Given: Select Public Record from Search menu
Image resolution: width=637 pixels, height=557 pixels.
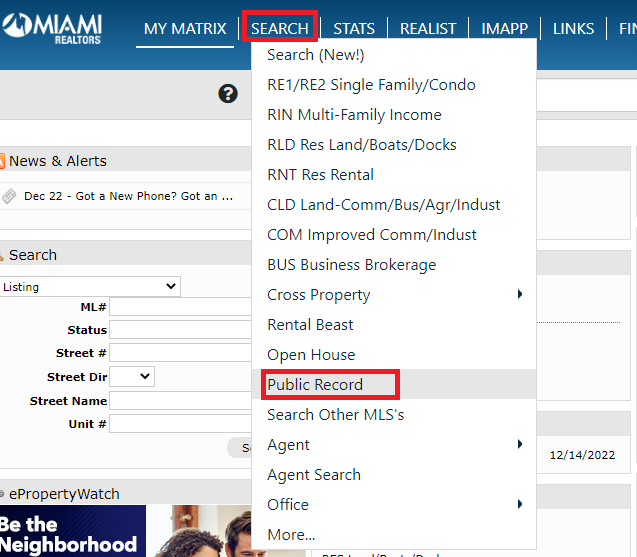Looking at the screenshot, I should [316, 385].
